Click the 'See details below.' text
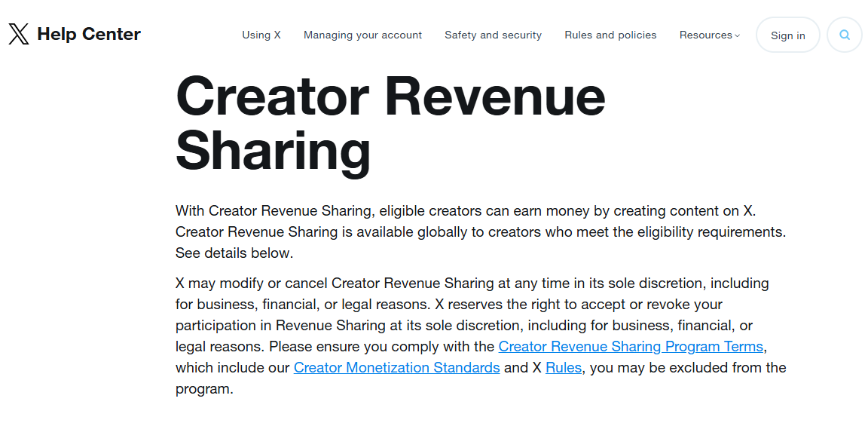Screen dimensions: 868x426 pyautogui.click(x=234, y=253)
